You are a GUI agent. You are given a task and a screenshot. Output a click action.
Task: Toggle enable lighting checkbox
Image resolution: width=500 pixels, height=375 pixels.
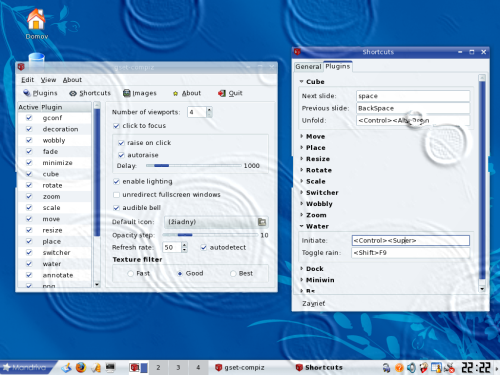coord(116,181)
